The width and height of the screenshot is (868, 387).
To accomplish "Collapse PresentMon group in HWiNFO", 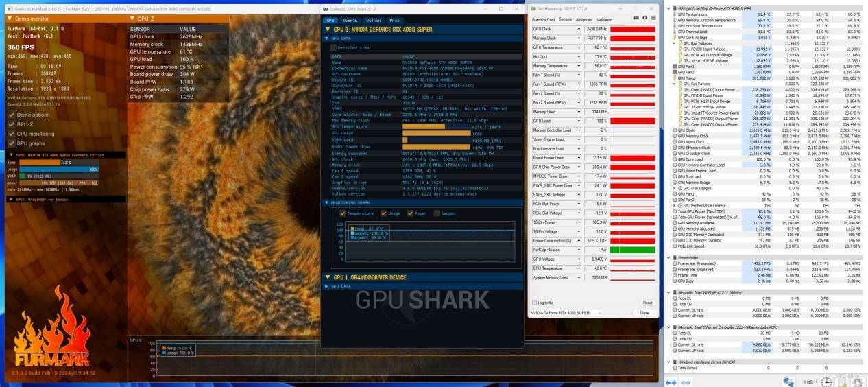I will click(670, 258).
